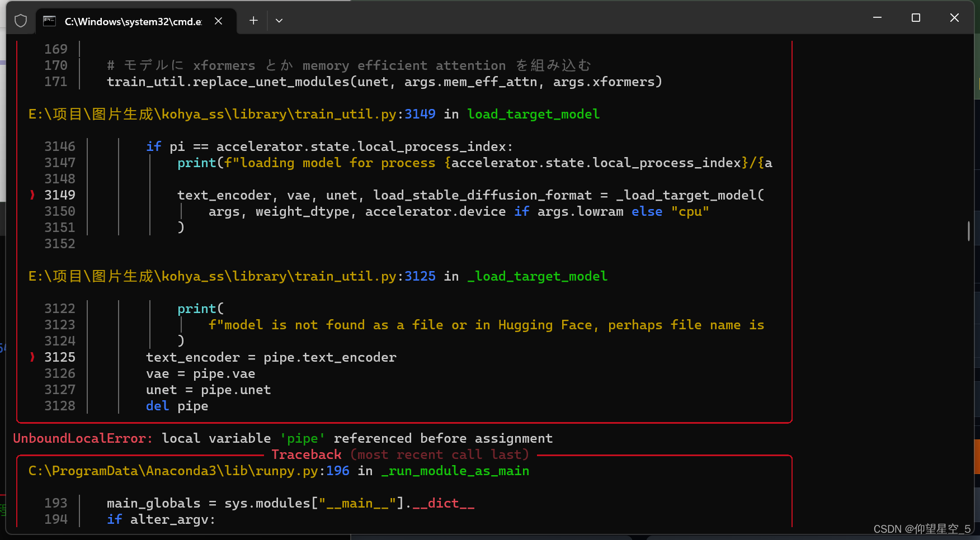Click the train_util.py:3149 file path
The height and width of the screenshot is (540, 980).
tap(231, 114)
